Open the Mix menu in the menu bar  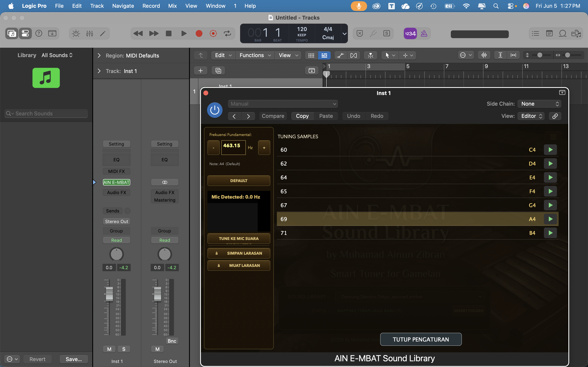pos(172,6)
